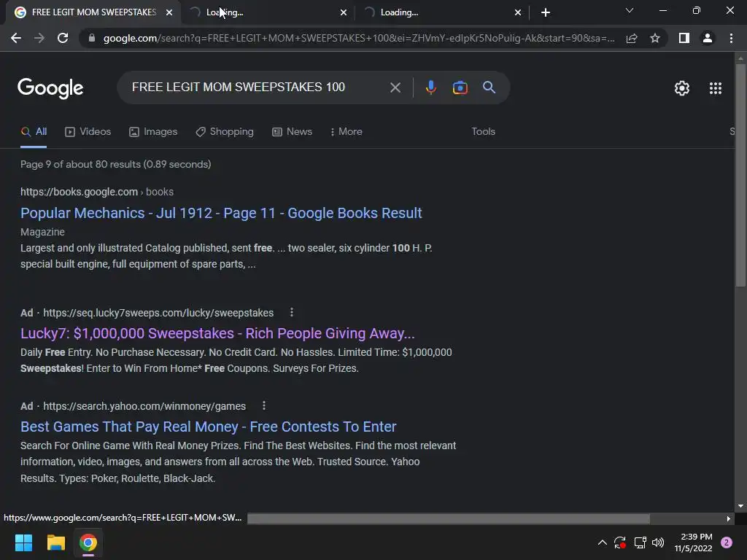Click the horizontal scrollbar thumb
The width and height of the screenshot is (747, 560).
click(x=449, y=518)
